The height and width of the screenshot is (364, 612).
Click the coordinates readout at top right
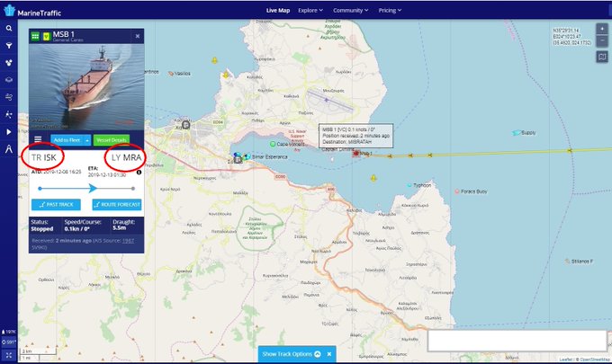(571, 37)
